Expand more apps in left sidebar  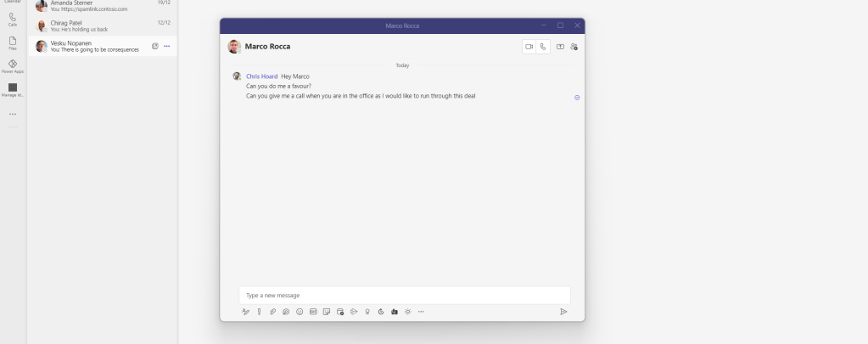coord(12,114)
